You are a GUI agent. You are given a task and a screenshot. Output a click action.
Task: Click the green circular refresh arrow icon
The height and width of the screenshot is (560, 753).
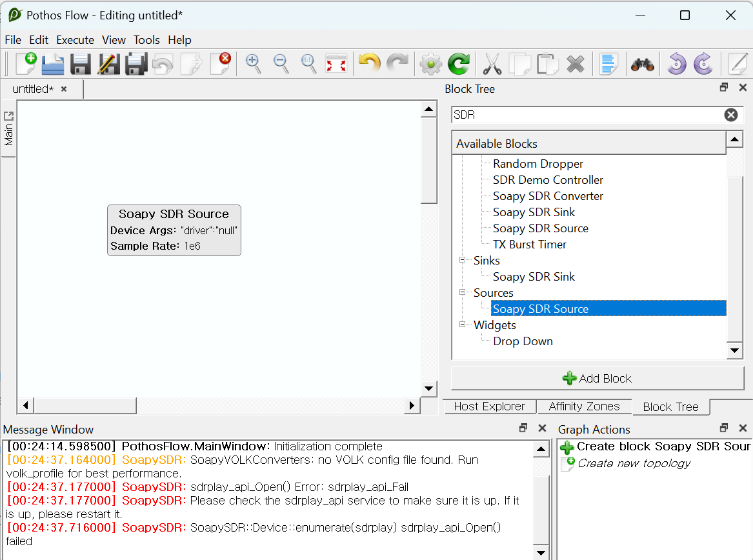pos(459,64)
